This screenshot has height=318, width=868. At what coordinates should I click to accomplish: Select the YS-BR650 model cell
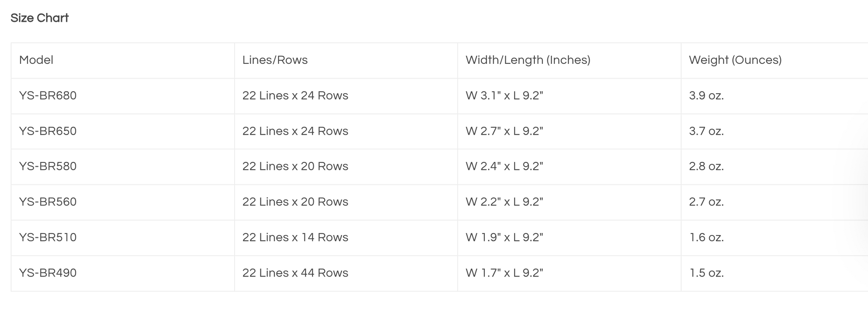pos(48,131)
